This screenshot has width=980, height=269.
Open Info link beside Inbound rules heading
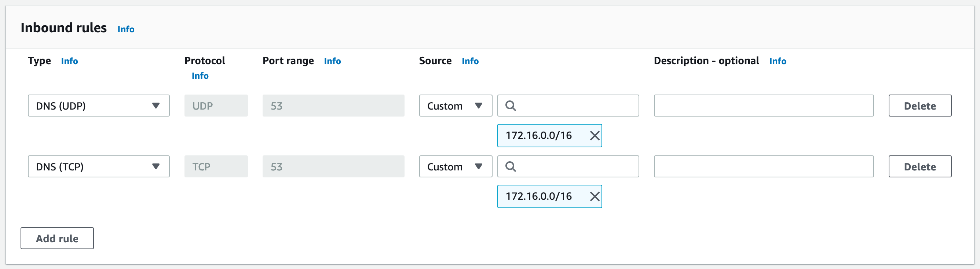coord(125,29)
